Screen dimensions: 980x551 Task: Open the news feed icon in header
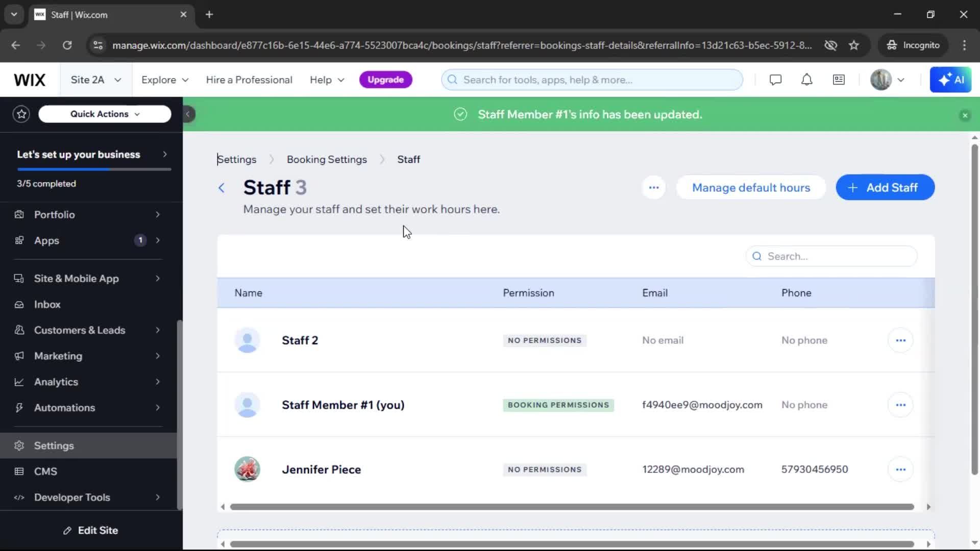[x=839, y=80]
